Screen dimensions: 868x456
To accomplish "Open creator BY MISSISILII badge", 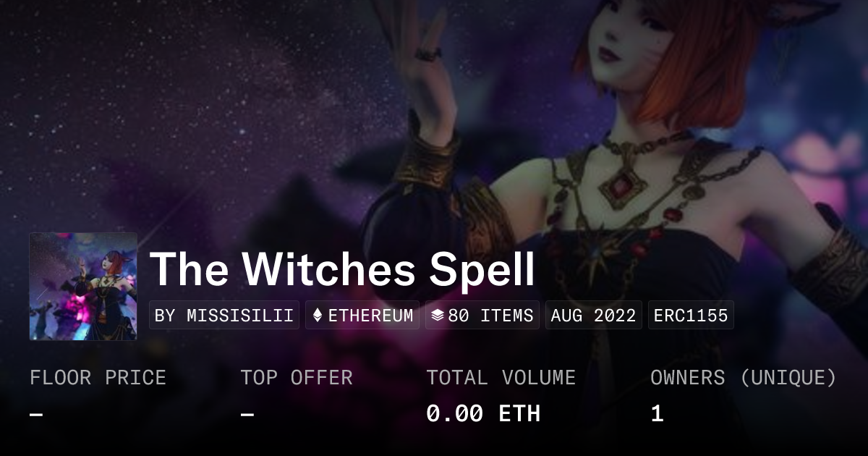I will coord(224,316).
